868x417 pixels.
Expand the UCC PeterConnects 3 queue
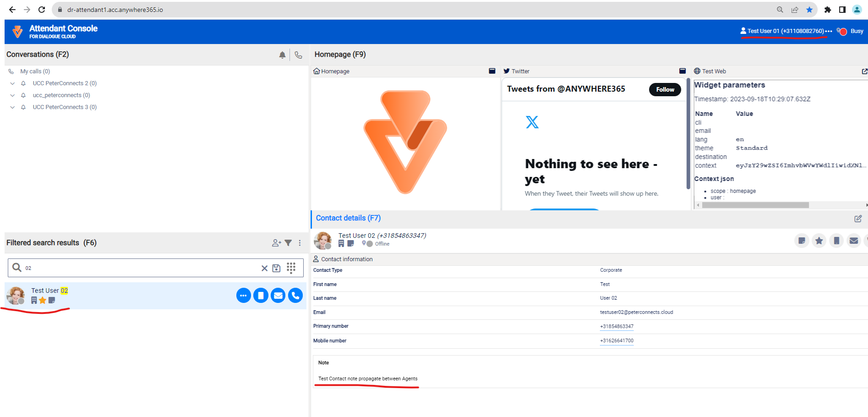pyautogui.click(x=12, y=107)
